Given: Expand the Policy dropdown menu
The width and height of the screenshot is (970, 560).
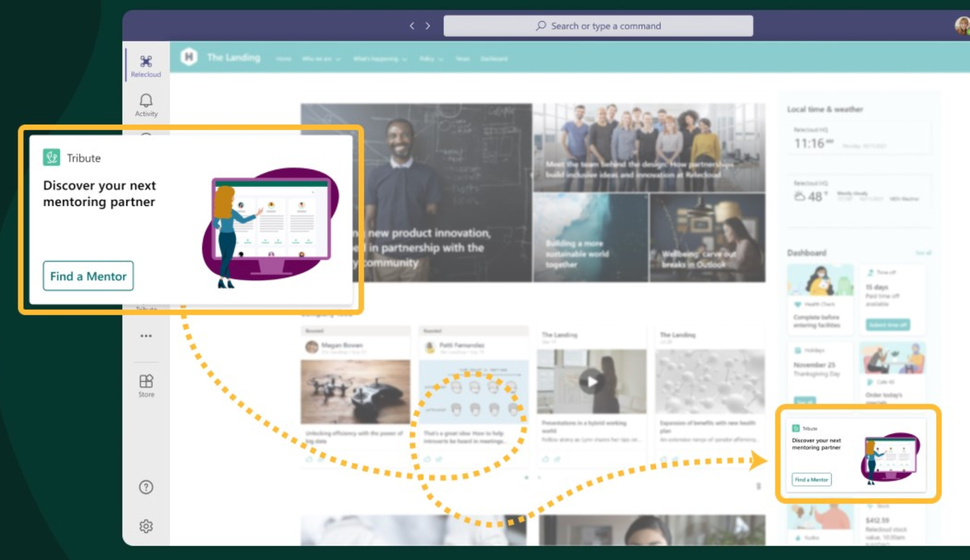Looking at the screenshot, I should coord(431,59).
